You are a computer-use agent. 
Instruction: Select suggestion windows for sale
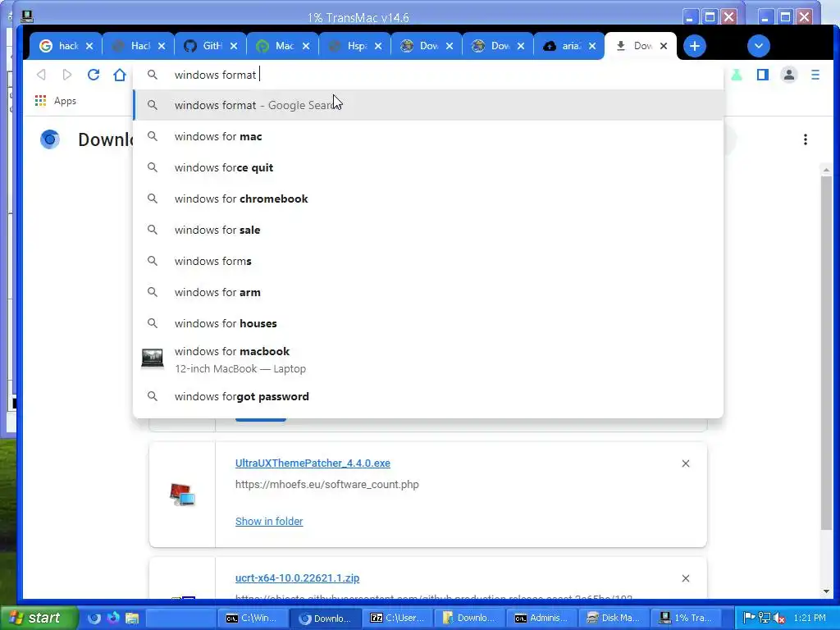[428, 230]
